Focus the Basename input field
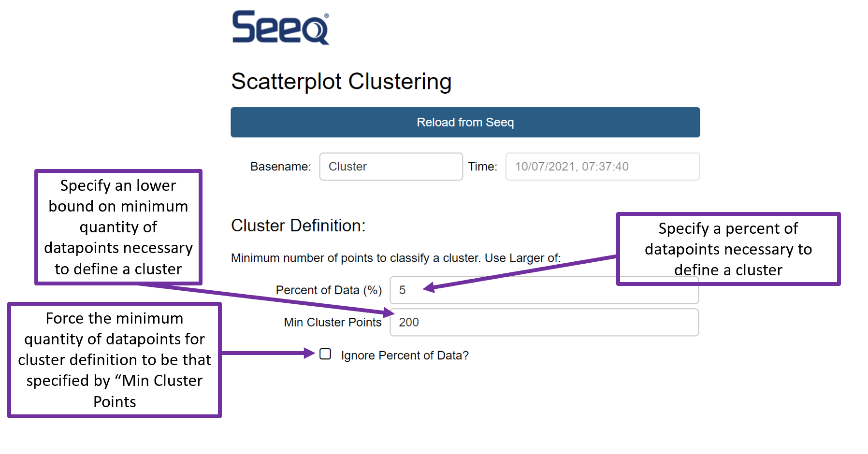 point(391,167)
